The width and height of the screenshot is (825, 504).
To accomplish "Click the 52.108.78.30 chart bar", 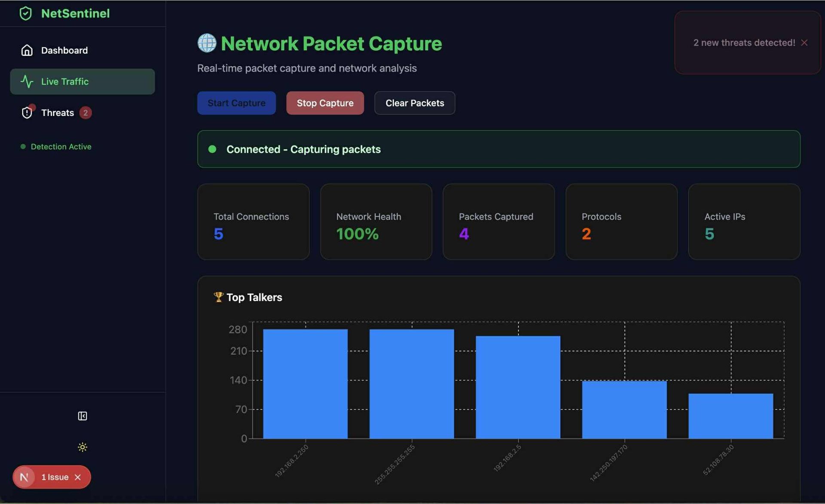I will [730, 416].
